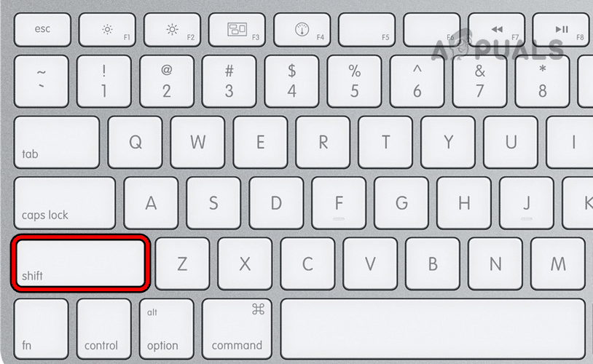This screenshot has height=364, width=593.
Task: Click the alt option key
Action: (x=166, y=329)
